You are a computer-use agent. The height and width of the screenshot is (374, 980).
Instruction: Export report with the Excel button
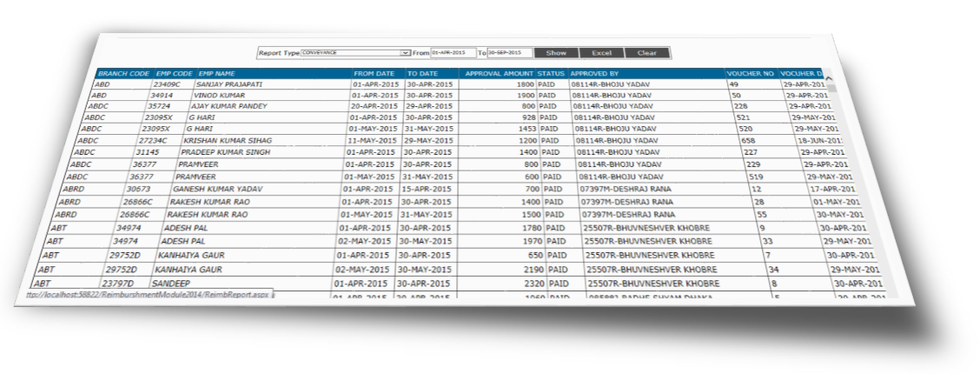(601, 53)
